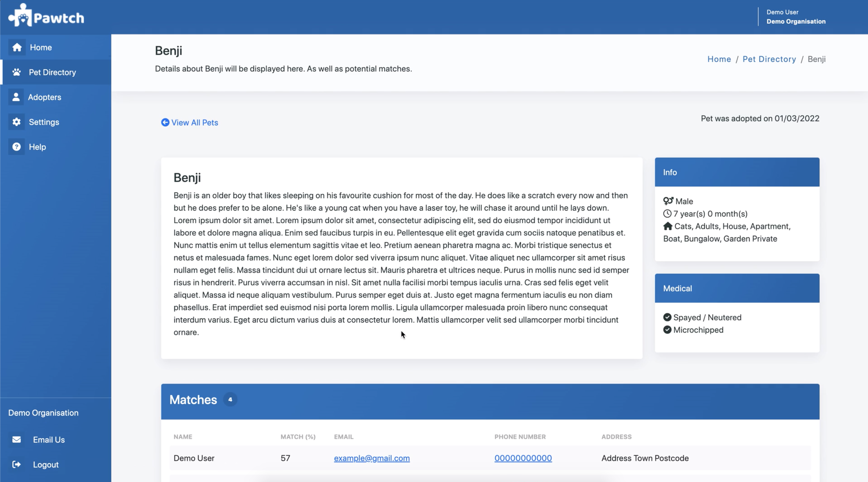Click the Pawtch logo in the header
The image size is (868, 482).
46,16
